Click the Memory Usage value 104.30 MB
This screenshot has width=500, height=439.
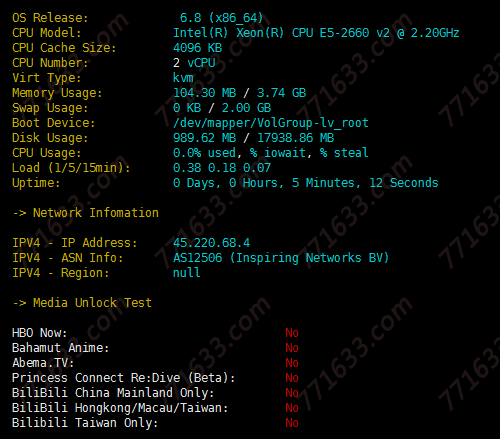204,93
